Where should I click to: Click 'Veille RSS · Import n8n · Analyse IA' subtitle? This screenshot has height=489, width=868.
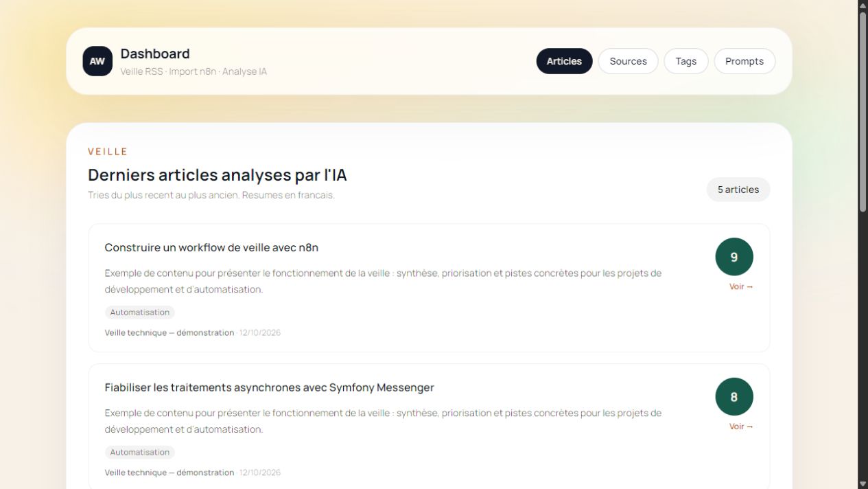[193, 71]
